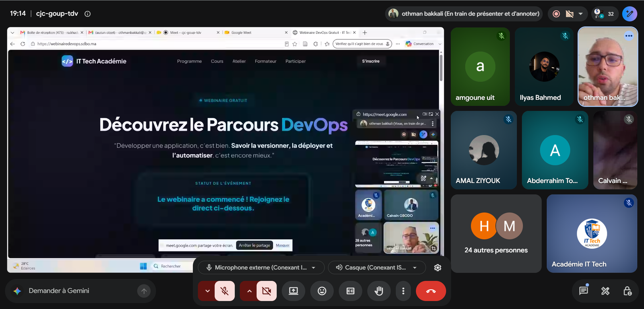Screen dimensions: 644x309
Task: Open Atelier nav menu item
Action: 239,61
